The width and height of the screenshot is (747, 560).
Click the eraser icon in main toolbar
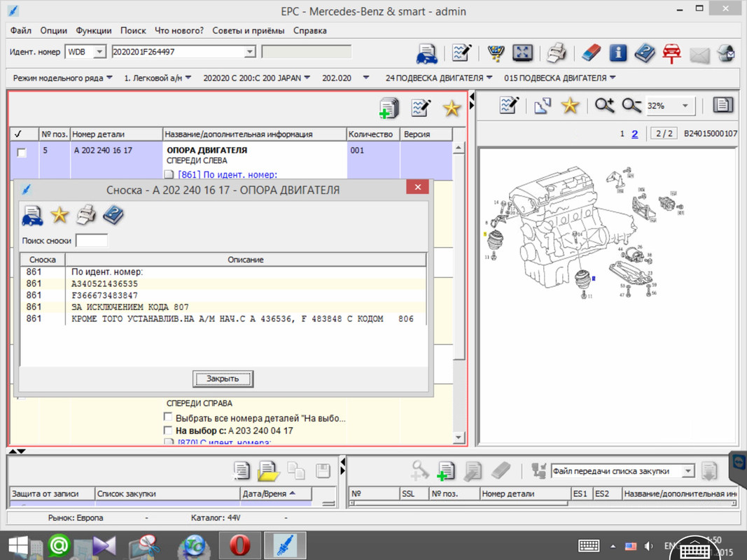pyautogui.click(x=592, y=53)
